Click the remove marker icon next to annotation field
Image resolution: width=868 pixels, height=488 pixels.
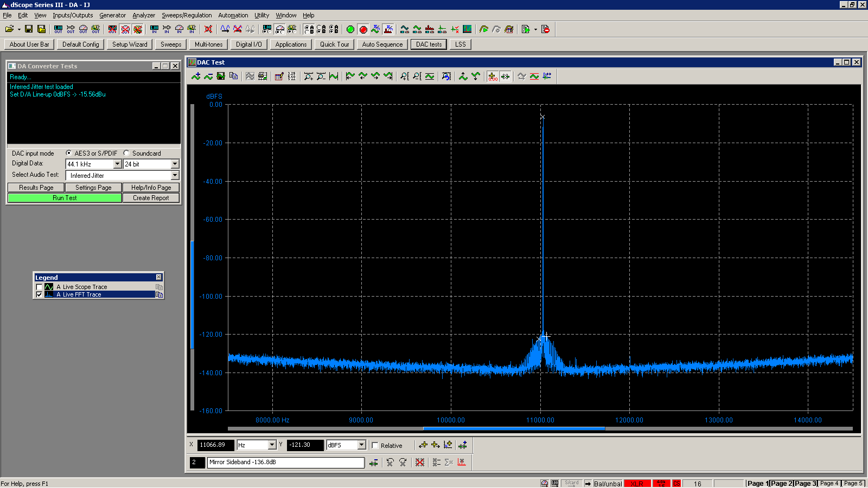click(374, 463)
